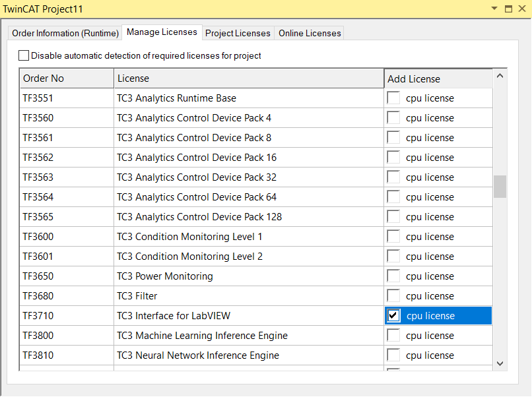Enable cpu license for TC3 Power Monitoring
The image size is (532, 397).
click(x=393, y=276)
